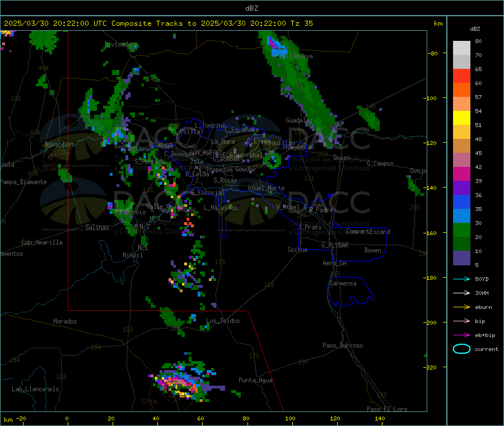Screen dimensions: 504x426
Task: Click the 'L_Malvinas' location label
Action: [x=221, y=208]
